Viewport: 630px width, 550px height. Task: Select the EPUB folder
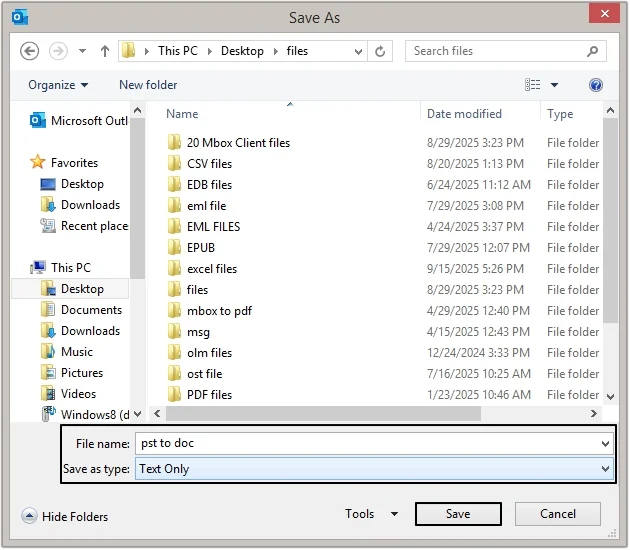(x=191, y=247)
